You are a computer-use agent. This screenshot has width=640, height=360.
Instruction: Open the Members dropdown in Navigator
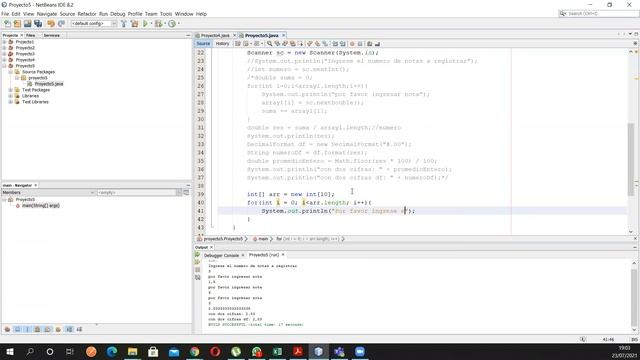[x=48, y=192]
